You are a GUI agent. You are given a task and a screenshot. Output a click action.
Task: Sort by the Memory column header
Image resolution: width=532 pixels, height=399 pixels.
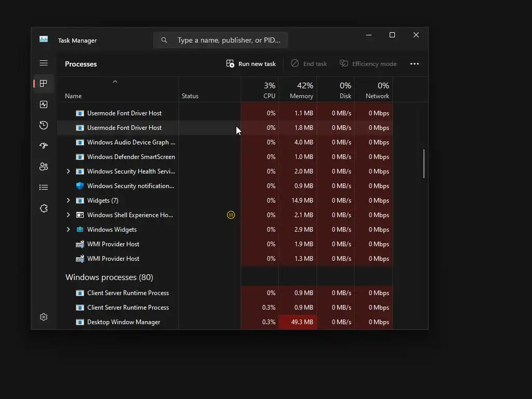click(x=298, y=89)
